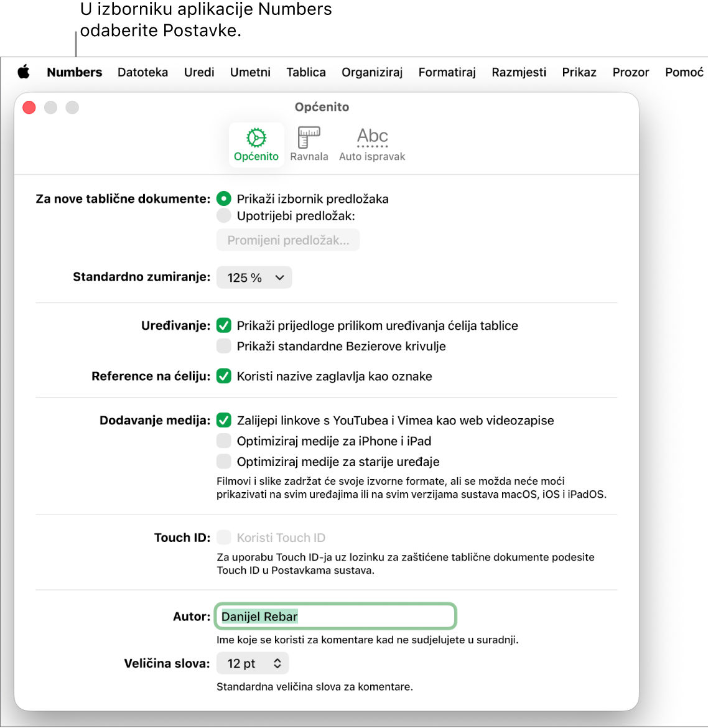Click the Koristi Touch ID checkbox
708x728 pixels.
tap(224, 537)
